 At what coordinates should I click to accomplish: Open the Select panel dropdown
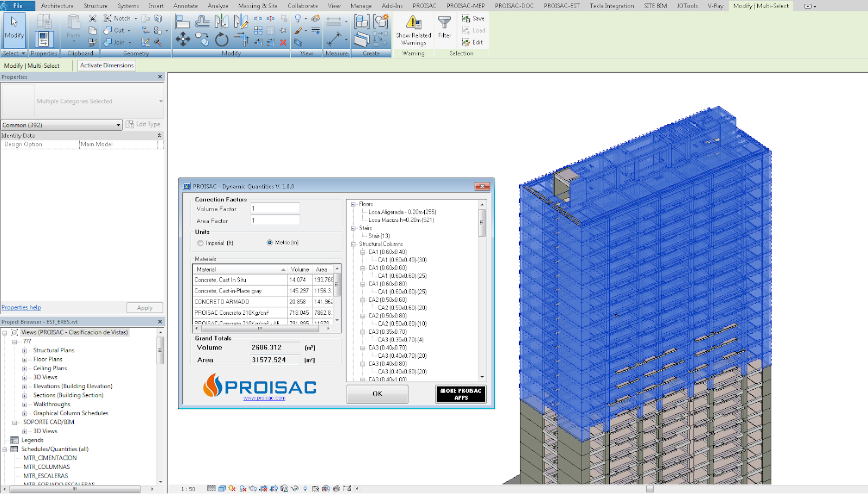14,53
